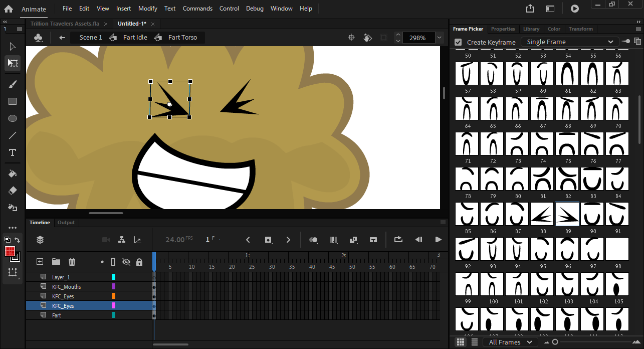Viewport: 644px width, 349px height.
Task: Select the Selection tool
Action: (x=12, y=46)
